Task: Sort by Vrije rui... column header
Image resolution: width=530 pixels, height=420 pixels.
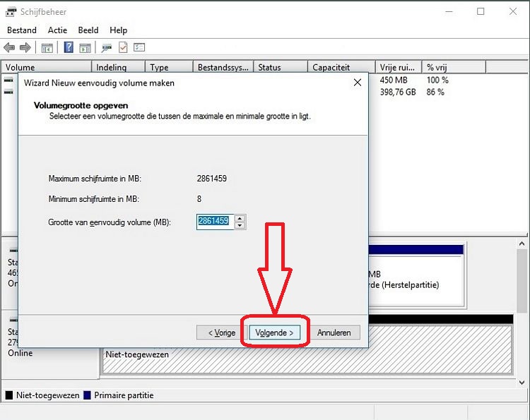Action: (x=399, y=67)
